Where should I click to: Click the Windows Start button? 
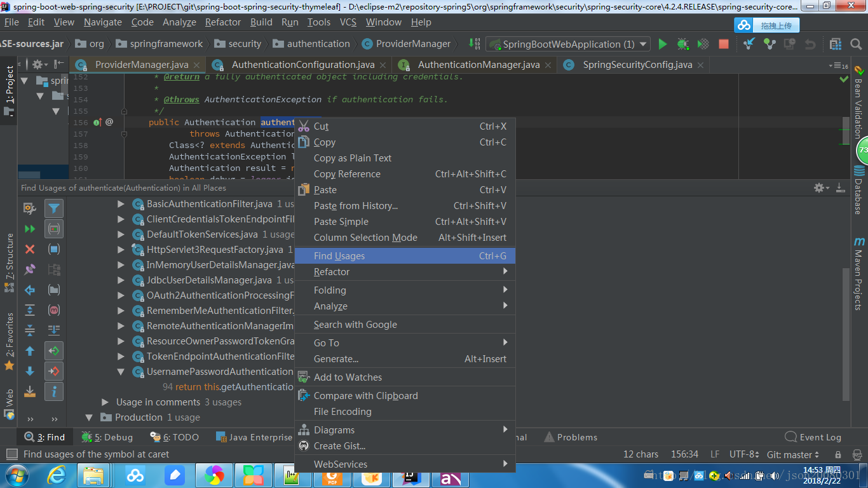click(17, 475)
